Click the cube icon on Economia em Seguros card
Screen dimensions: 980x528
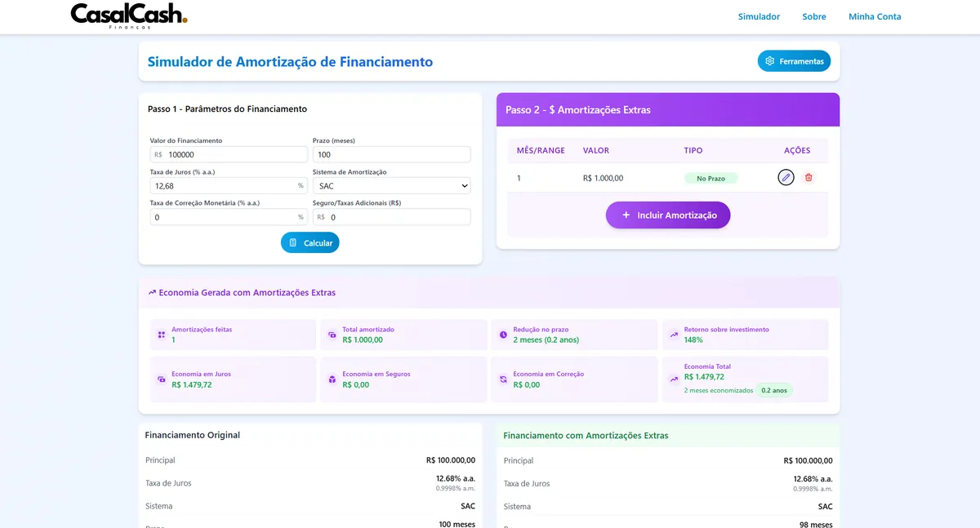[331, 379]
